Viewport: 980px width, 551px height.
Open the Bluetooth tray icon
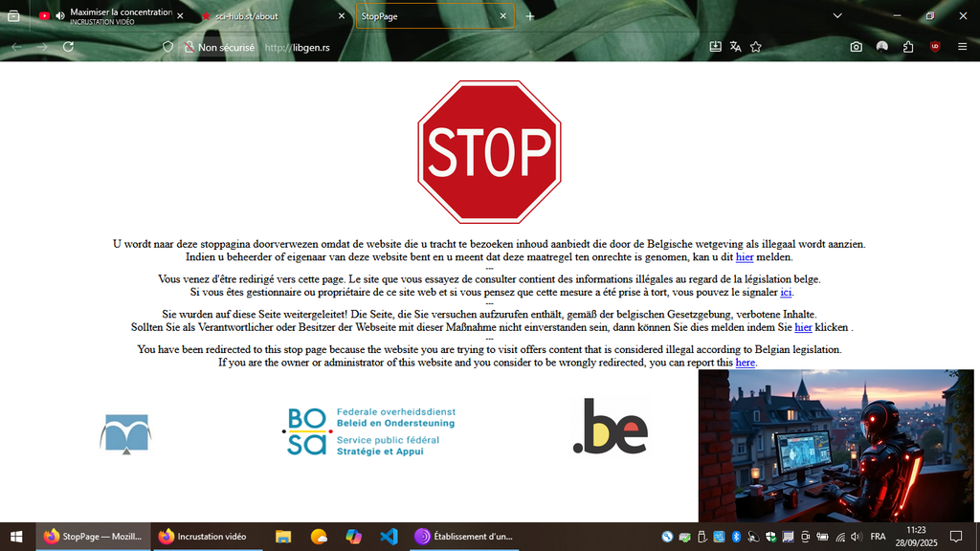coord(736,537)
